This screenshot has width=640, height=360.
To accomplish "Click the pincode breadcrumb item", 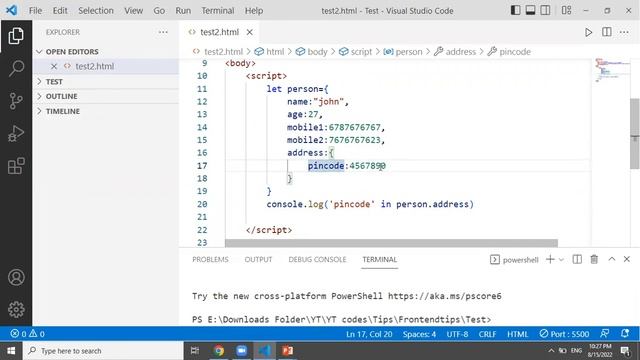I will pos(509,52).
